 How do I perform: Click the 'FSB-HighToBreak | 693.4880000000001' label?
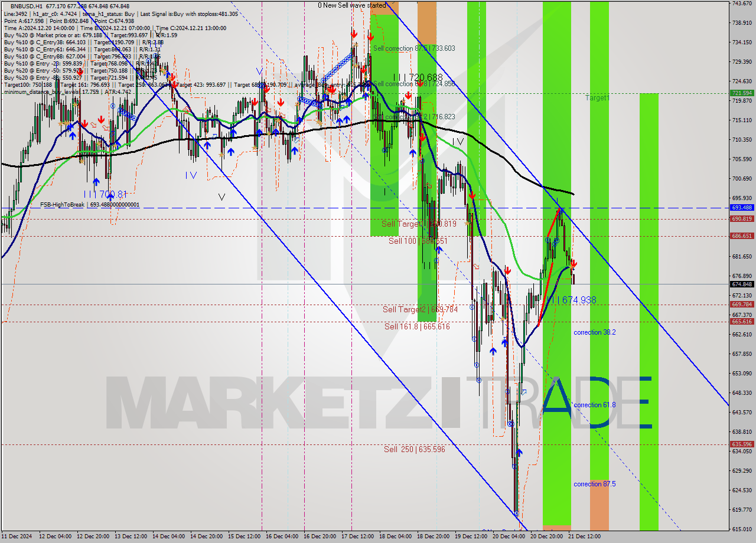[x=90, y=205]
